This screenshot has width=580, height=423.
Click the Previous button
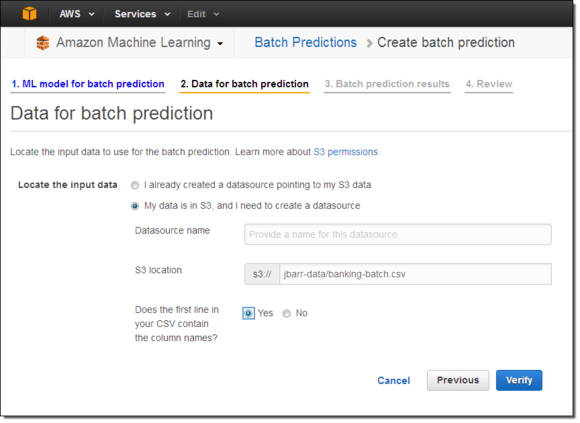click(458, 380)
